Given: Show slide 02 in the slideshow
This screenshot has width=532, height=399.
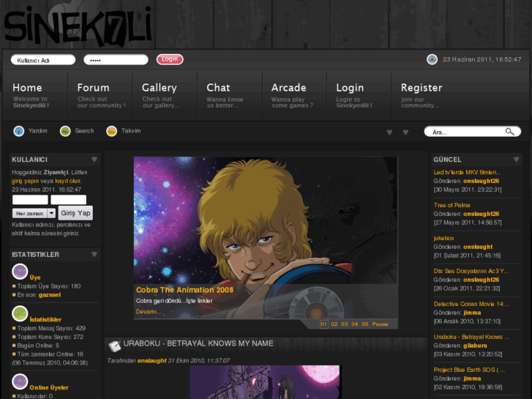Looking at the screenshot, I should [334, 324].
